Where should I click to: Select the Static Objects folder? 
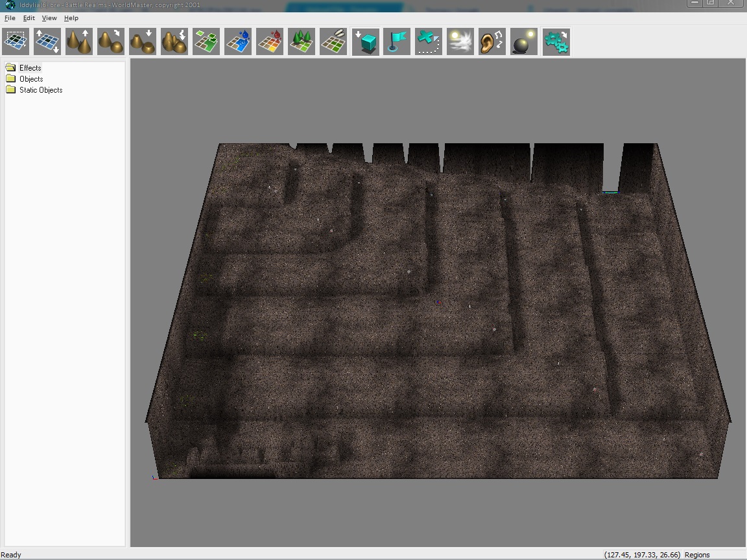pos(40,90)
